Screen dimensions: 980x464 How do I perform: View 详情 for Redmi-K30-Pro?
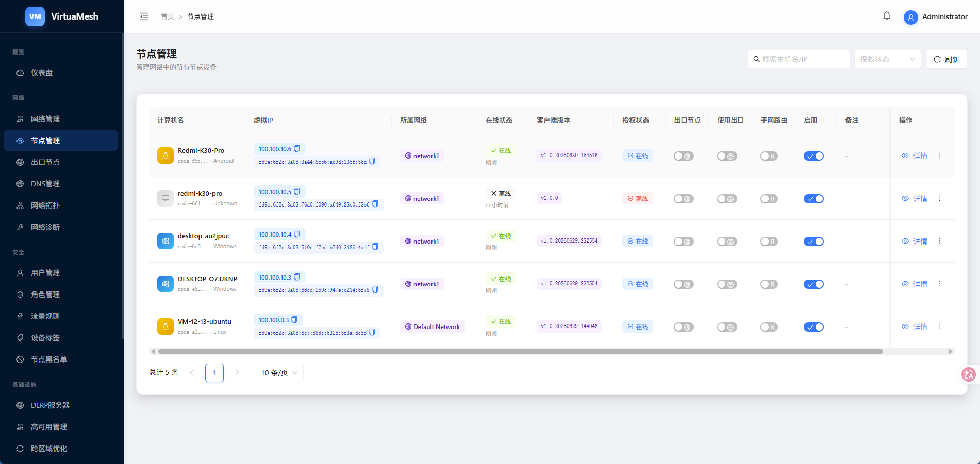coord(915,156)
